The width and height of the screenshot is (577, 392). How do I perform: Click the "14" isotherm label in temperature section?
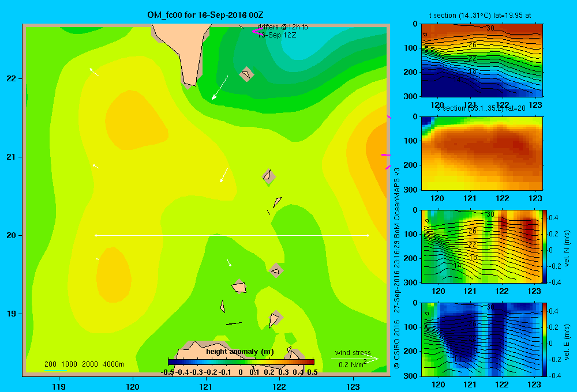click(x=456, y=80)
